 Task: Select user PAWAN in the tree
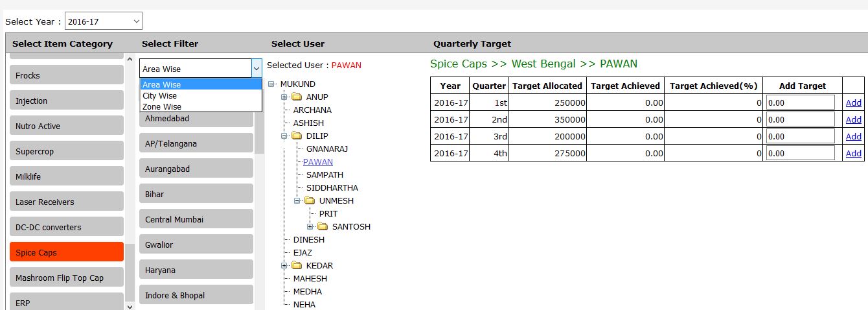(318, 162)
